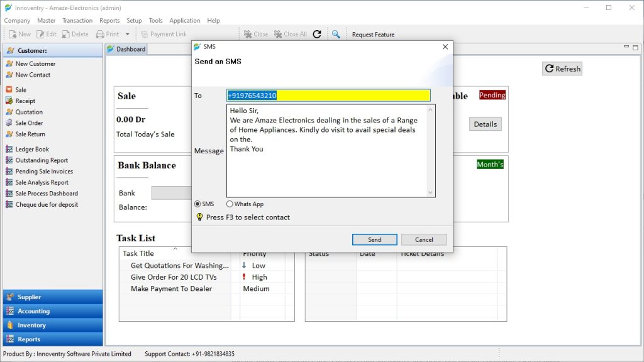The width and height of the screenshot is (644, 362).
Task: Click the Payment Link toolbar item
Action: (x=163, y=34)
